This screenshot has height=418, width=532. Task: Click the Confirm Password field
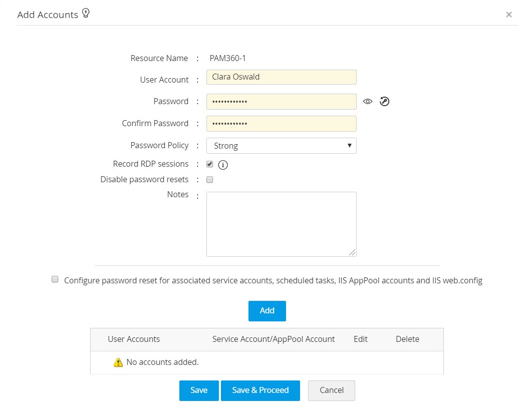[281, 124]
